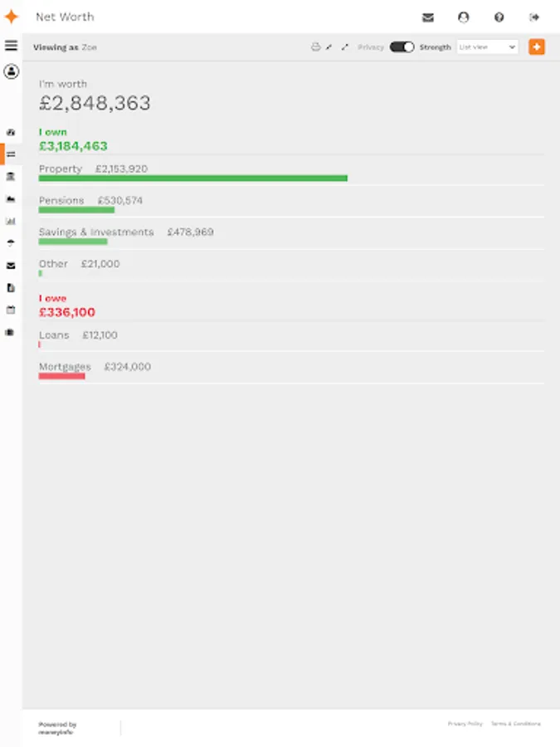Open the calendar icon in sidebar
The image size is (560, 747).
click(11, 310)
